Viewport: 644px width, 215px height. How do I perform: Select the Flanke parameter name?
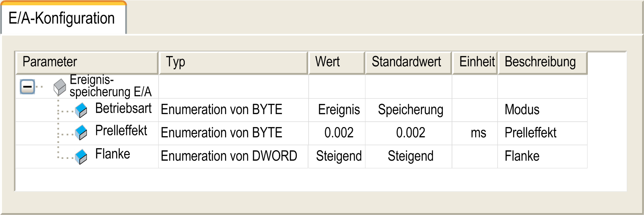click(113, 154)
